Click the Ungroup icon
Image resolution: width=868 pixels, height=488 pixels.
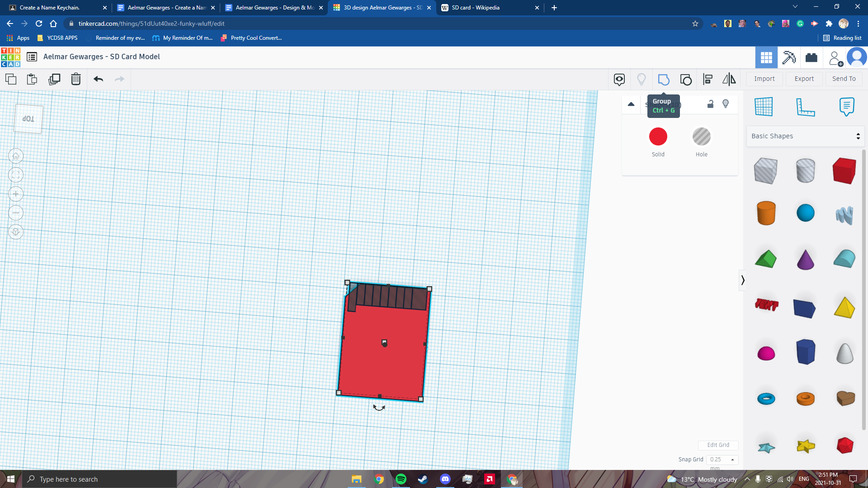686,80
